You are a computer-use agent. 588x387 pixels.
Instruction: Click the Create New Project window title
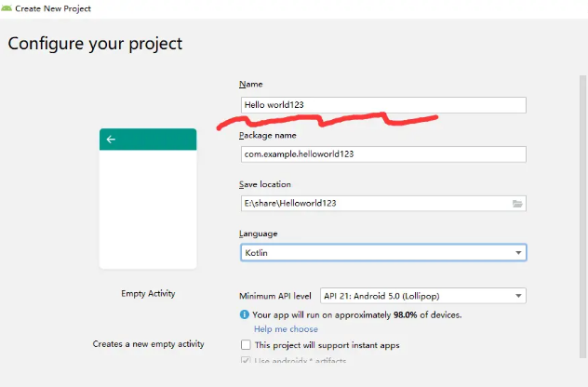(x=52, y=7)
